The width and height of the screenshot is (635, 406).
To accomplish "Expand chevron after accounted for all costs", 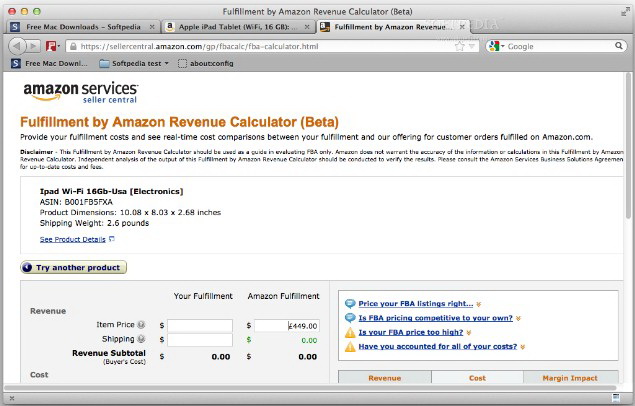I will click(523, 347).
